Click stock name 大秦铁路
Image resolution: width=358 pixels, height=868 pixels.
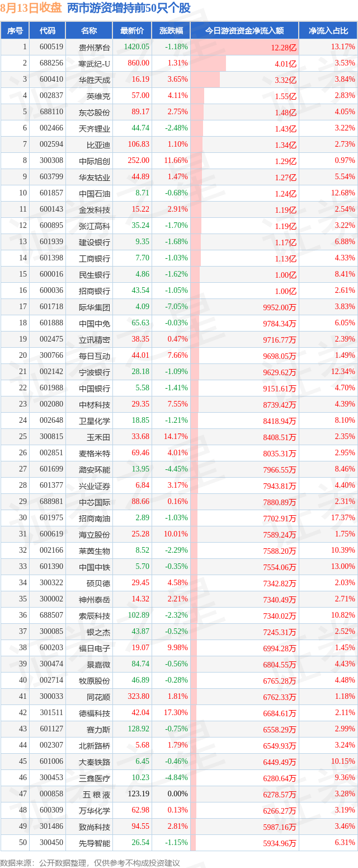click(95, 762)
